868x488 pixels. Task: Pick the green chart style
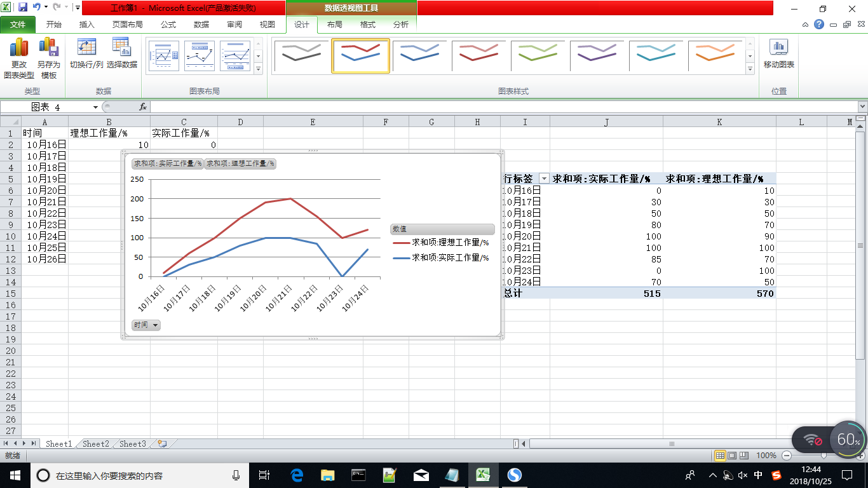click(x=538, y=56)
